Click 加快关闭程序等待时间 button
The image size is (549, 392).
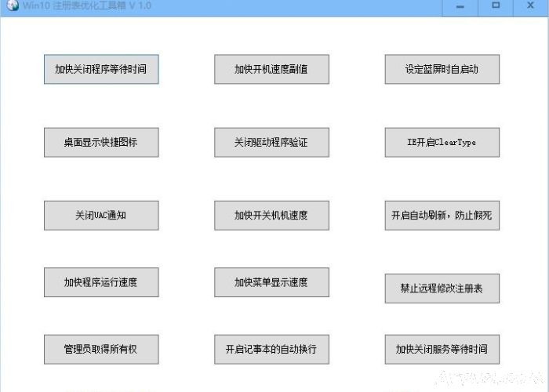pyautogui.click(x=101, y=69)
